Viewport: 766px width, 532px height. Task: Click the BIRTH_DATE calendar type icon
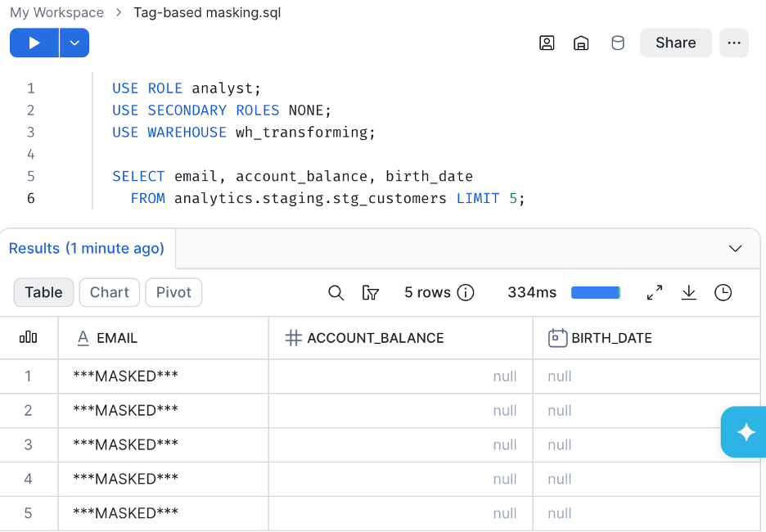coord(557,338)
